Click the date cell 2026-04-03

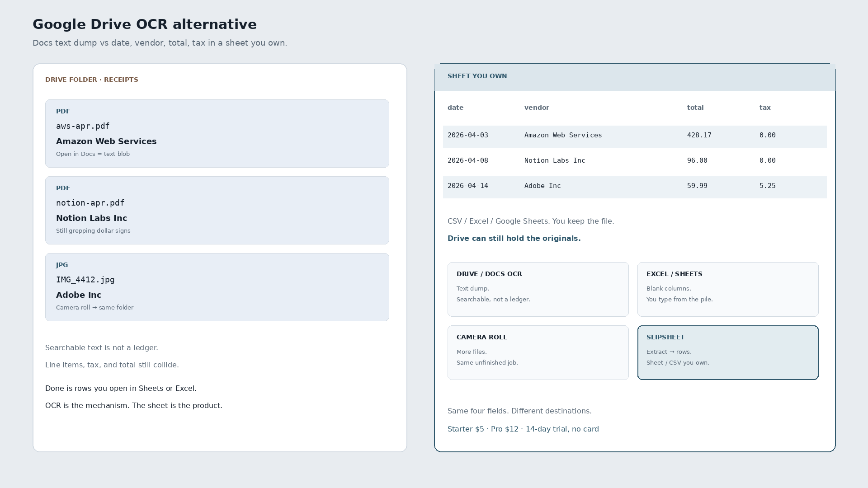point(468,135)
